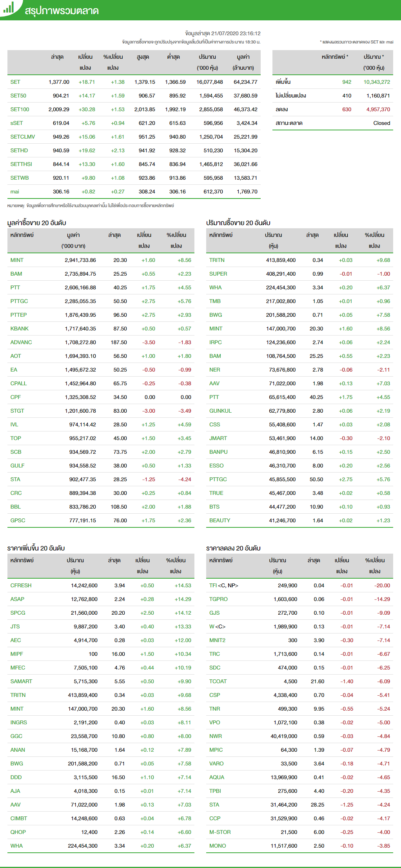Open MINT in top value list

pyautogui.click(x=17, y=260)
